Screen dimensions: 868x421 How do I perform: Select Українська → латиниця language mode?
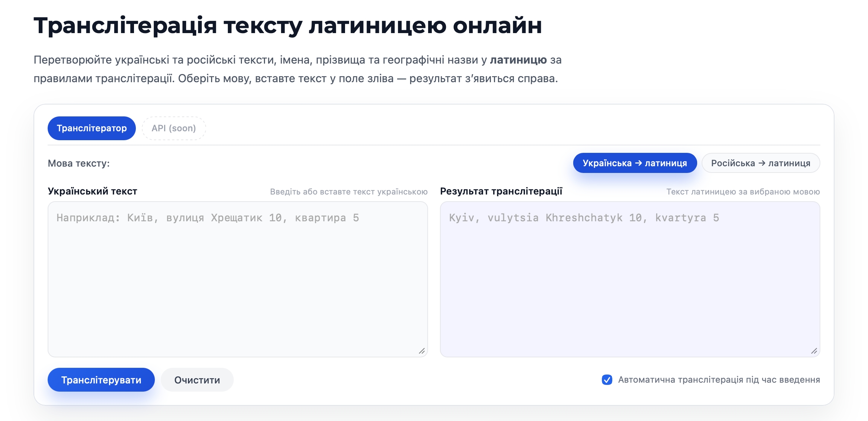point(634,163)
